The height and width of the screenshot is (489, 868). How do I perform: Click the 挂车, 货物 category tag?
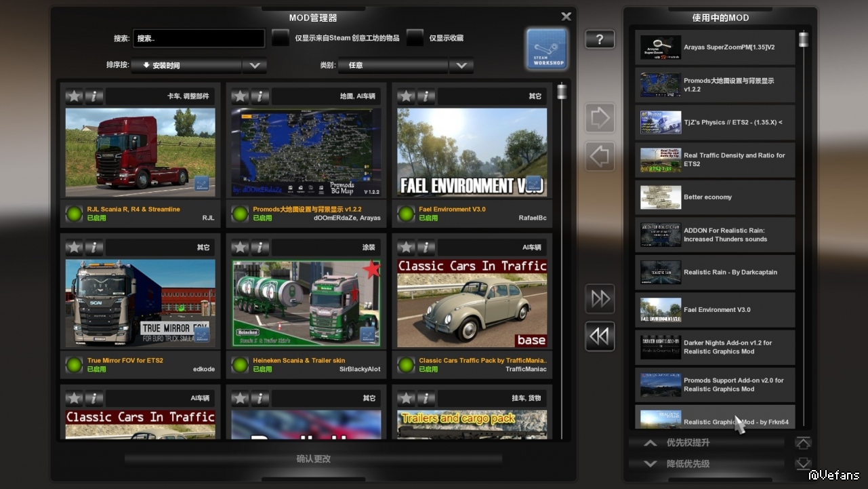pyautogui.click(x=526, y=398)
